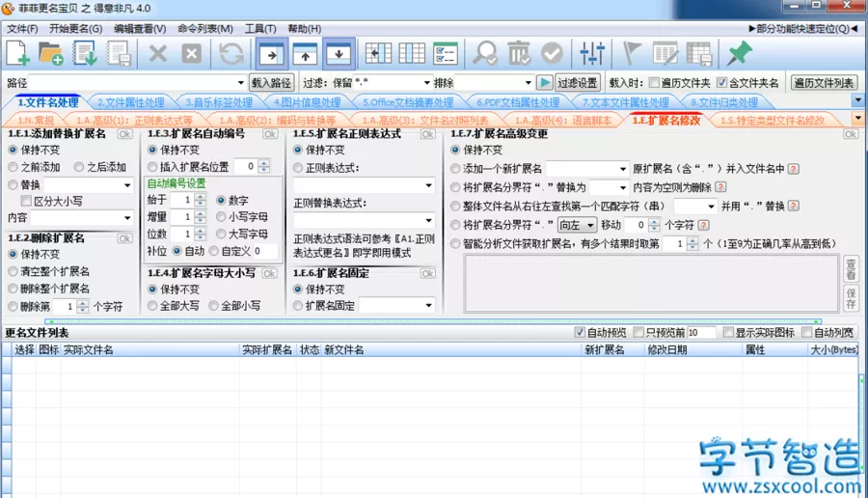This screenshot has height=498, width=868.
Task: Expand the 正则替换表达式 dropdown
Action: pyautogui.click(x=428, y=220)
